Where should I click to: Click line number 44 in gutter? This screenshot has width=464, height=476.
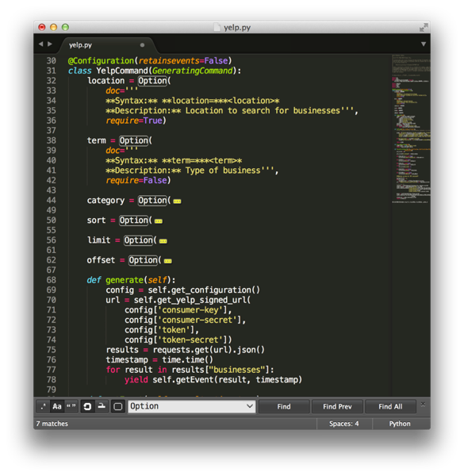(51, 201)
